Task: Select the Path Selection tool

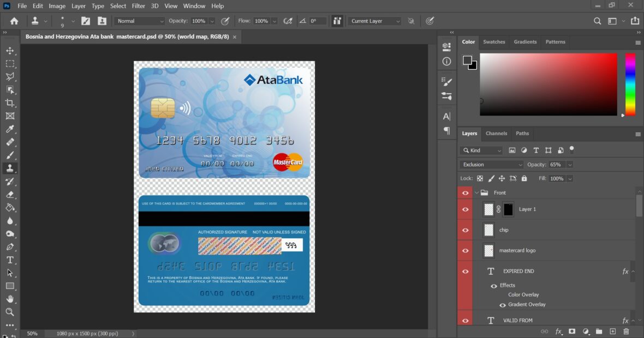Action: point(10,273)
